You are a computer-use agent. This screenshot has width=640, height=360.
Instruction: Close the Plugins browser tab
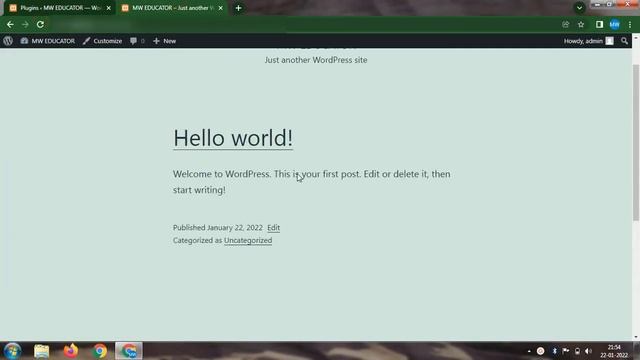point(109,8)
